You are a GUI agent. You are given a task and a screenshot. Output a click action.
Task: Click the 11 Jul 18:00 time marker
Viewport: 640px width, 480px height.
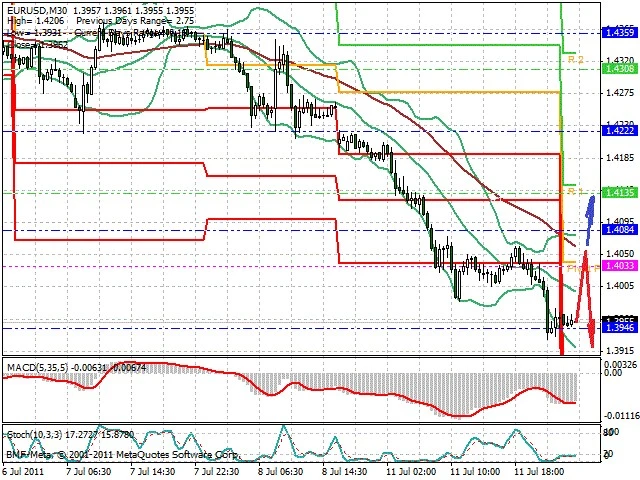click(539, 471)
